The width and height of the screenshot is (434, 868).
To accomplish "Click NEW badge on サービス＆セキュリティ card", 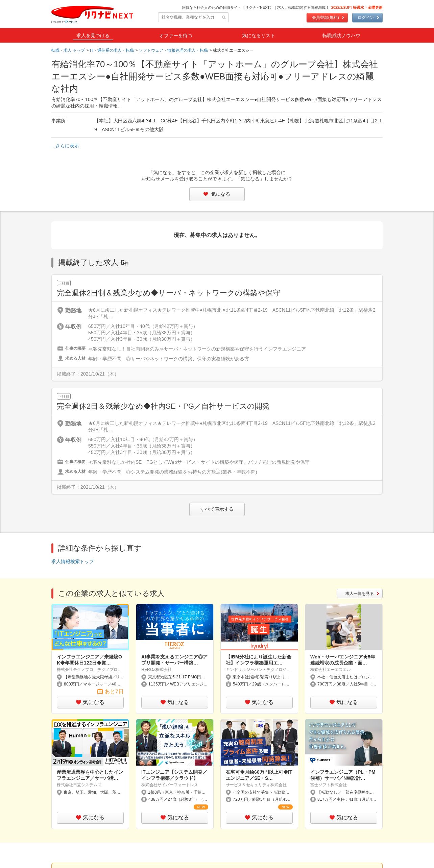I will [286, 807].
